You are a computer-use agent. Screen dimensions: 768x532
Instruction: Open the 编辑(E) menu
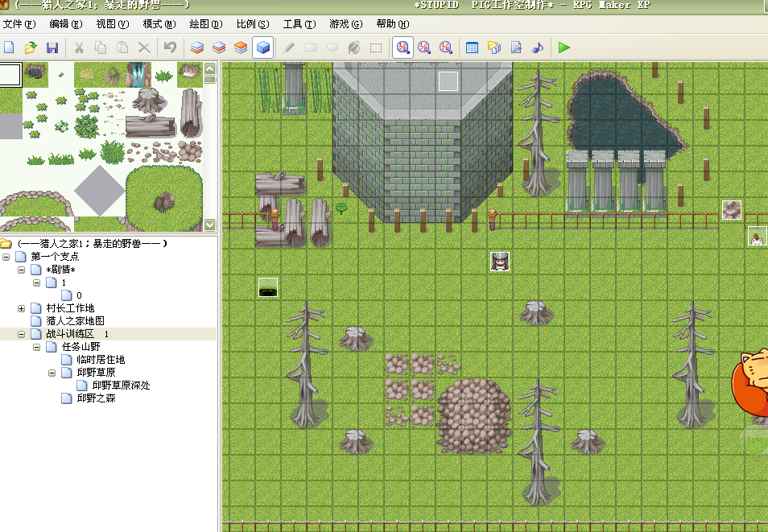click(x=66, y=23)
